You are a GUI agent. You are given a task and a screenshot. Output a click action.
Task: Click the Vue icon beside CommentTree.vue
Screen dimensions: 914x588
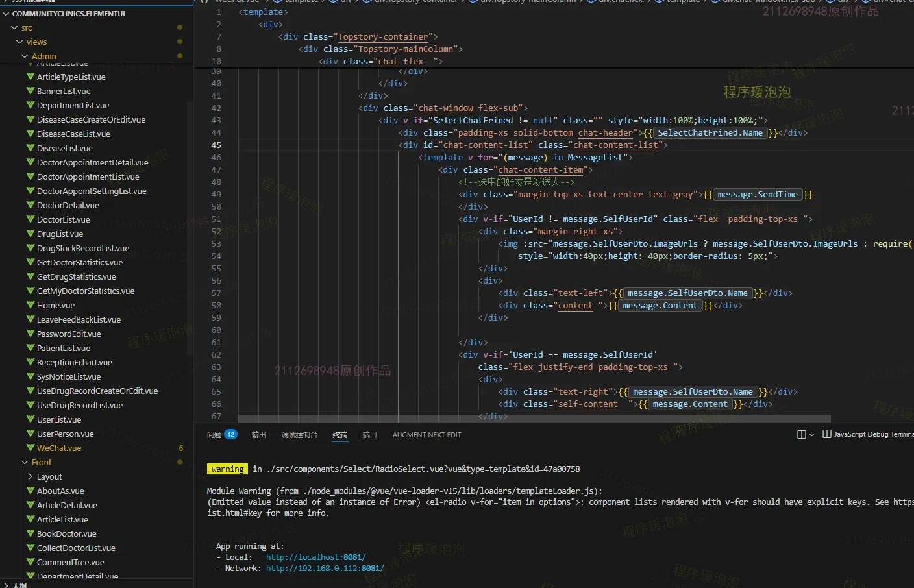tap(31, 562)
